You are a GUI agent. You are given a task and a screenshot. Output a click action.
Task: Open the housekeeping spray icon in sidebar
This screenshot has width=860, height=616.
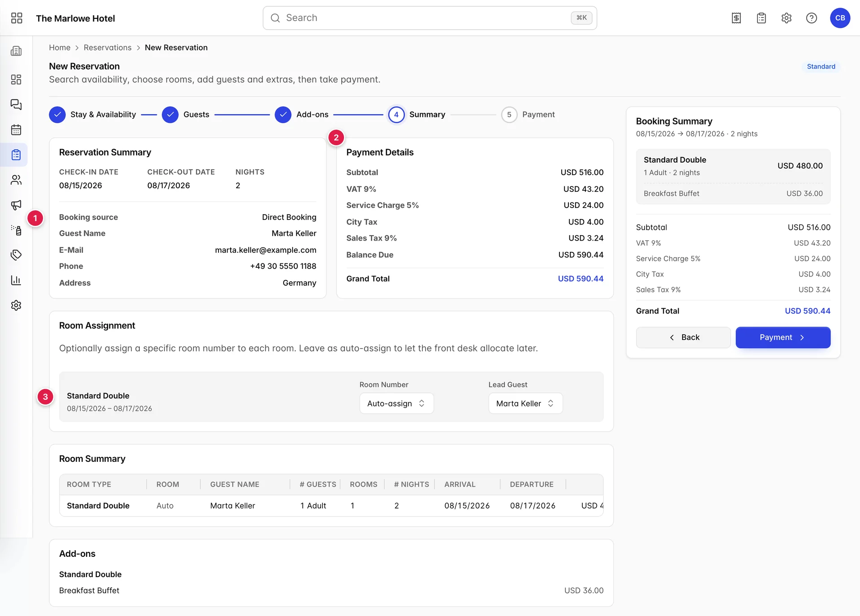pos(16,230)
